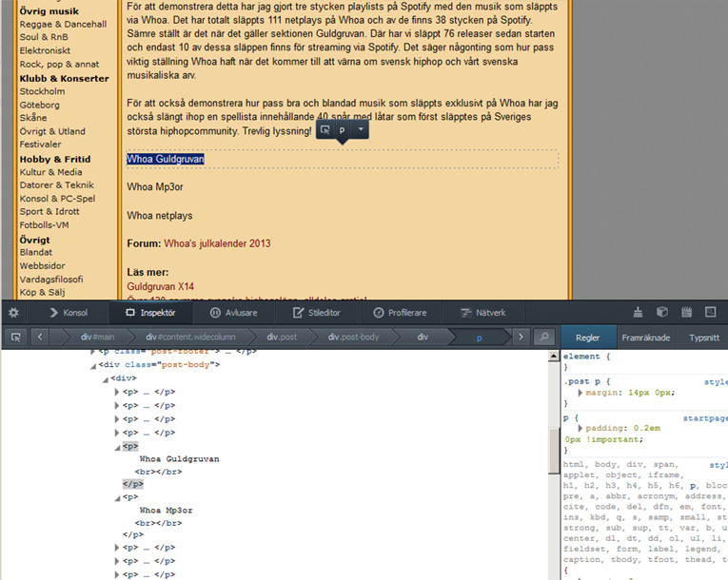The height and width of the screenshot is (580, 728).
Task: Open the Festivaler sidebar link
Action: [x=40, y=145]
